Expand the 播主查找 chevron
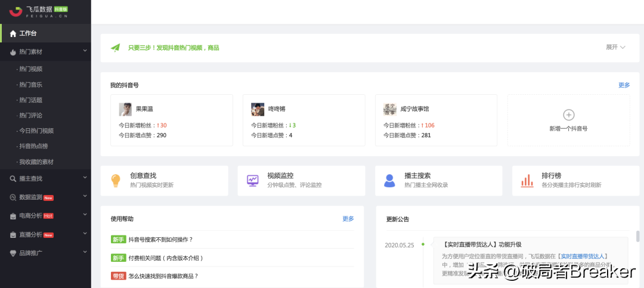The width and height of the screenshot is (644, 288). click(85, 178)
